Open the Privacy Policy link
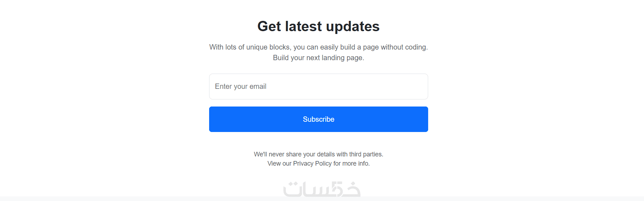The height and width of the screenshot is (201, 644). [x=312, y=163]
